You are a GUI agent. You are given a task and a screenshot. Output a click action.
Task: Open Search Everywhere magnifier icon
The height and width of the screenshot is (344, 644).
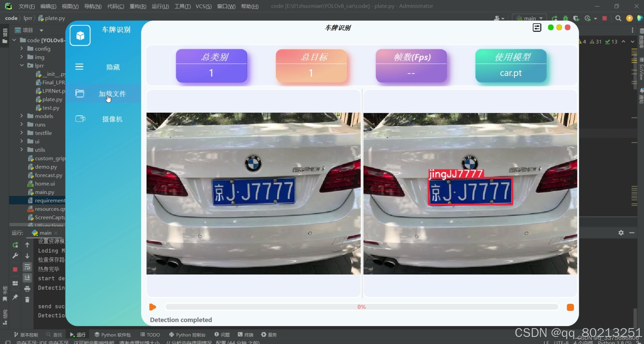tap(618, 18)
